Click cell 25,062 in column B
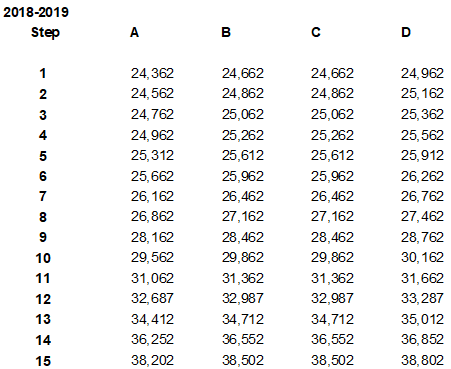The width and height of the screenshot is (451, 369). point(243,115)
